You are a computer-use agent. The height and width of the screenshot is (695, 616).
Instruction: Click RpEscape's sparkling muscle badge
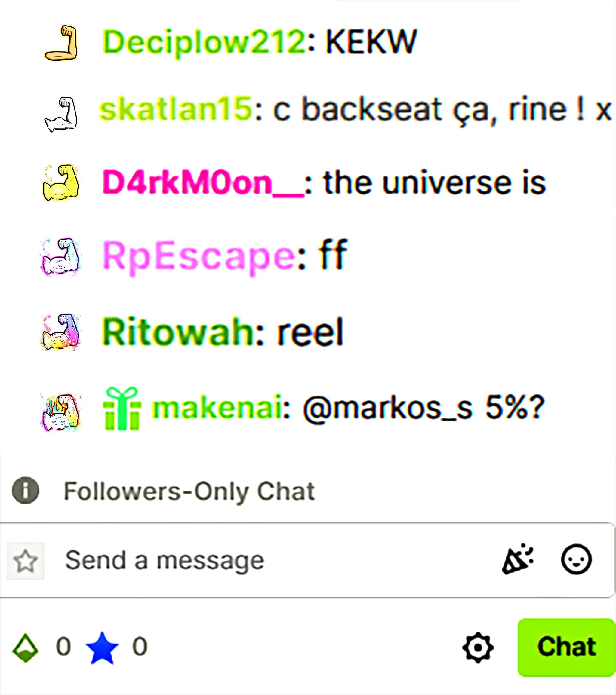click(x=61, y=257)
